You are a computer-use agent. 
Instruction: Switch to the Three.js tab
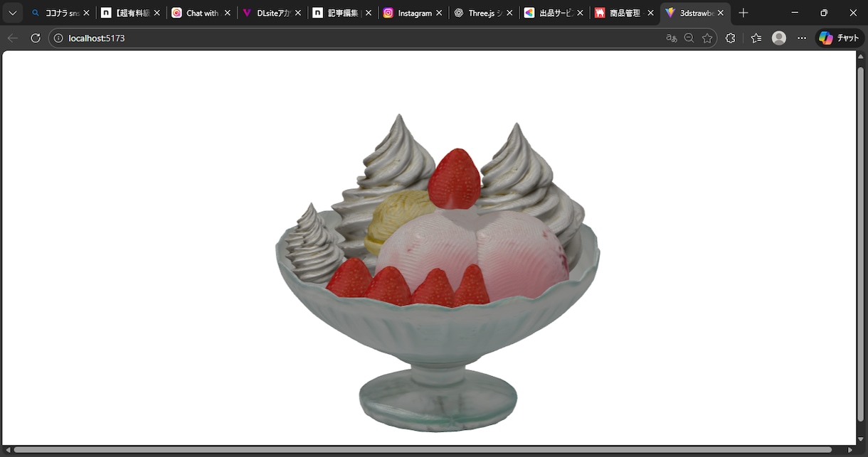pos(483,13)
